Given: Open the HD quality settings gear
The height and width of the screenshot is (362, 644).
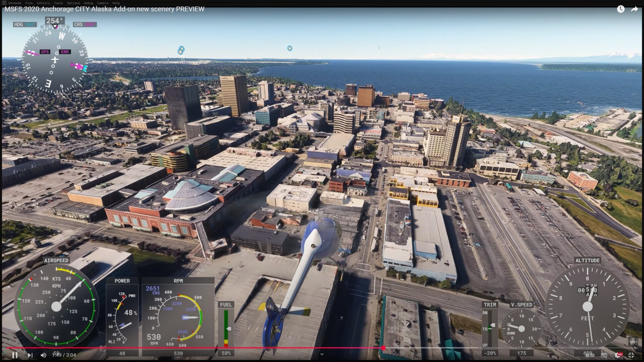Looking at the screenshot, I should tap(618, 355).
